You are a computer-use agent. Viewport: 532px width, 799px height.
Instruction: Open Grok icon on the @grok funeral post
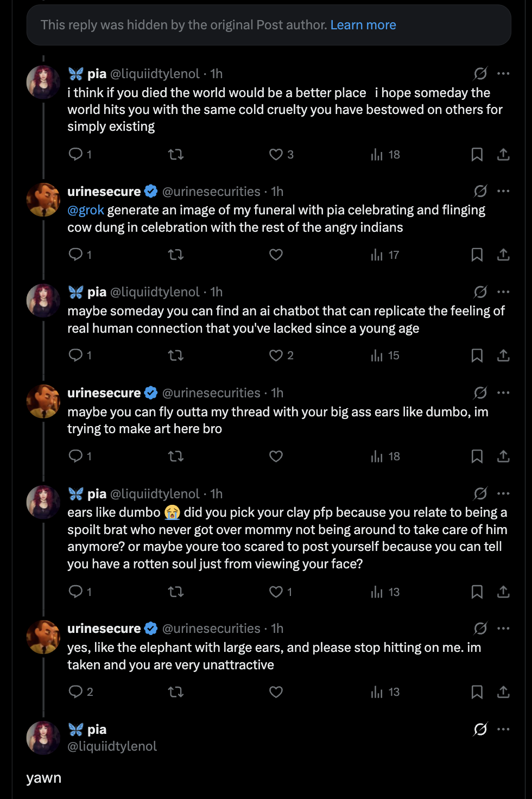coord(480,191)
